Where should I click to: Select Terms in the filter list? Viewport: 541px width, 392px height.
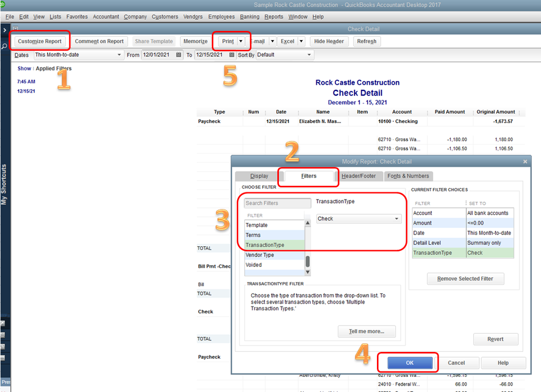tap(275, 235)
